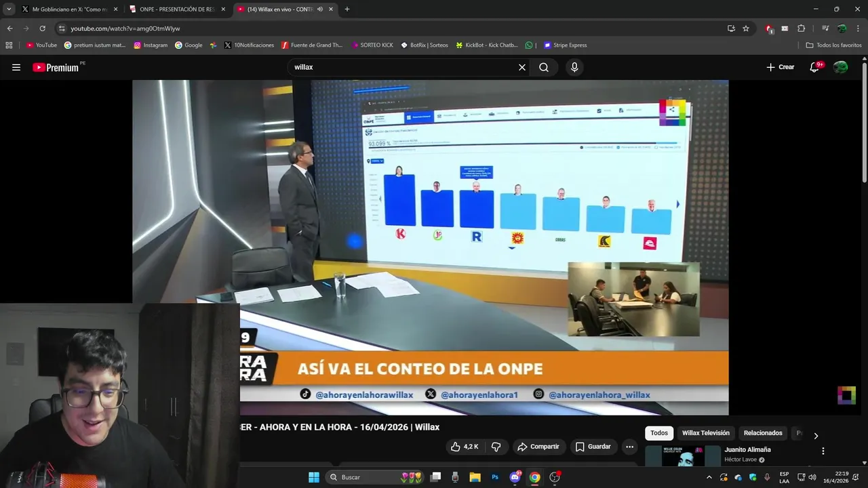Open the Chrome profile avatar
The height and width of the screenshot is (488, 868).
coord(842,28)
